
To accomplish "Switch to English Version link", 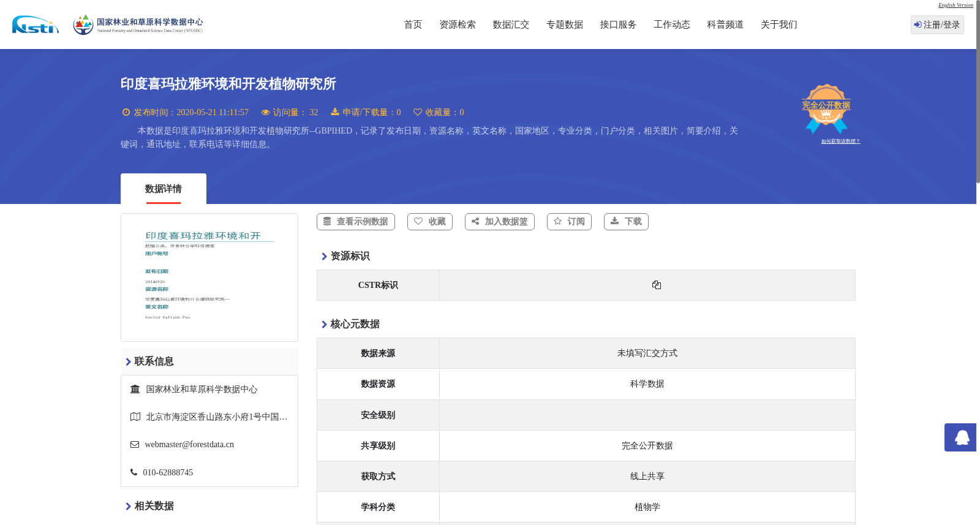I will (x=956, y=5).
